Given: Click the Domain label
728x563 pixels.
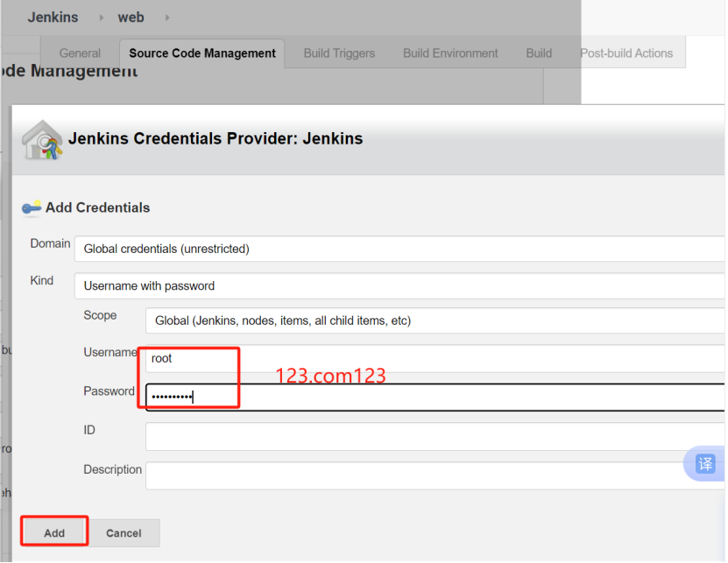Looking at the screenshot, I should point(50,243).
